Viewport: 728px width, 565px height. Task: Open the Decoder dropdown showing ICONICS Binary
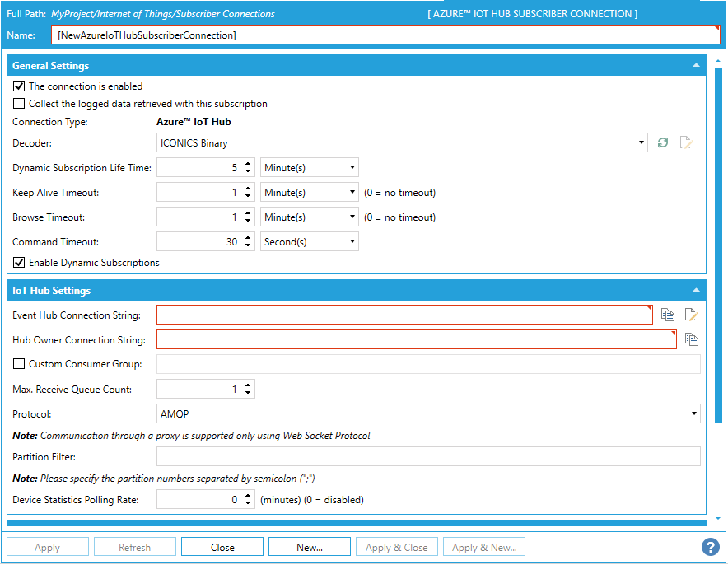(402, 143)
